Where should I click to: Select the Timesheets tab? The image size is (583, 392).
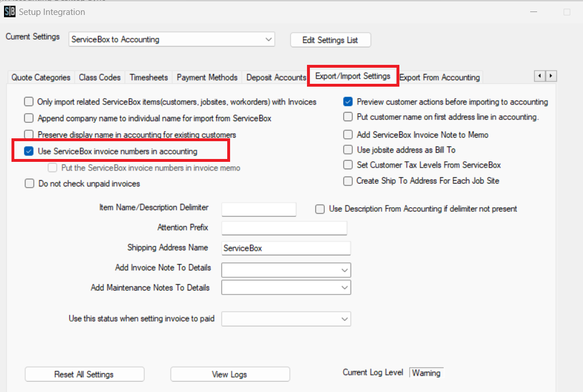tap(149, 77)
